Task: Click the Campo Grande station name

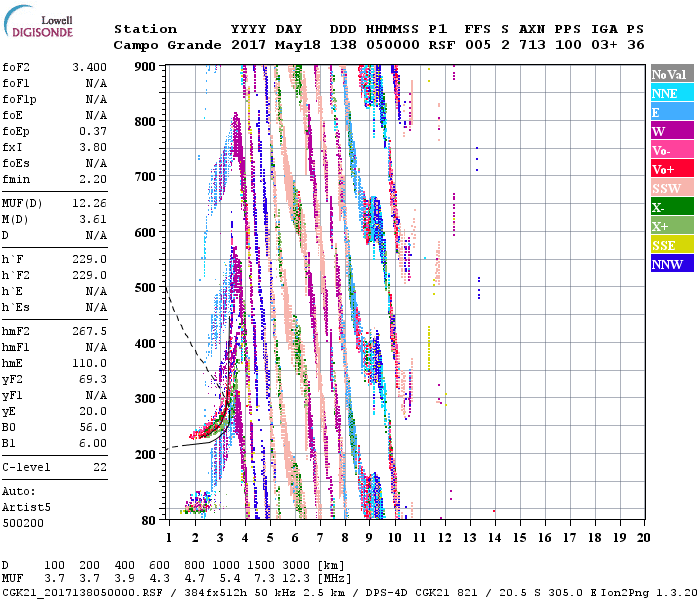Action: tap(167, 45)
